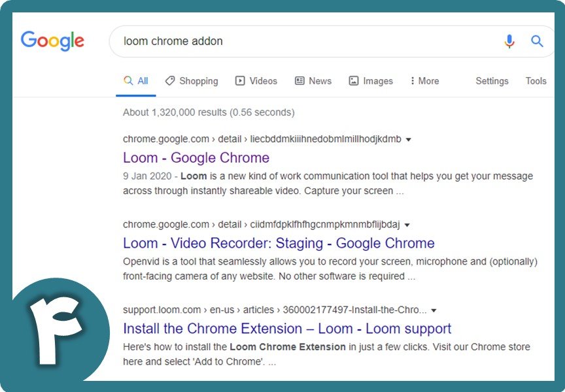The height and width of the screenshot is (392, 565).
Task: Open the Settings menu
Action: coord(492,80)
